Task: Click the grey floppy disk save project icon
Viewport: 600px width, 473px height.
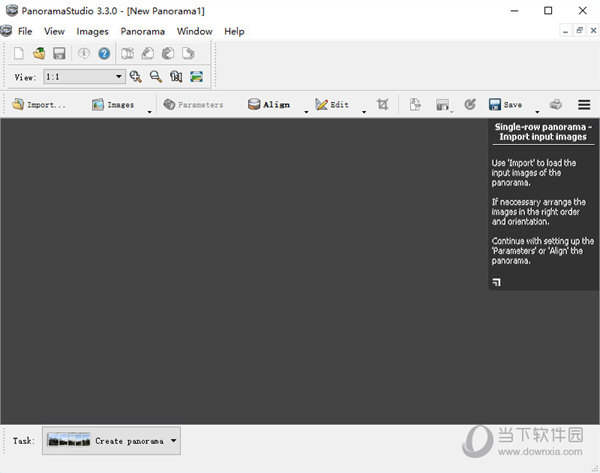Action: (x=59, y=53)
